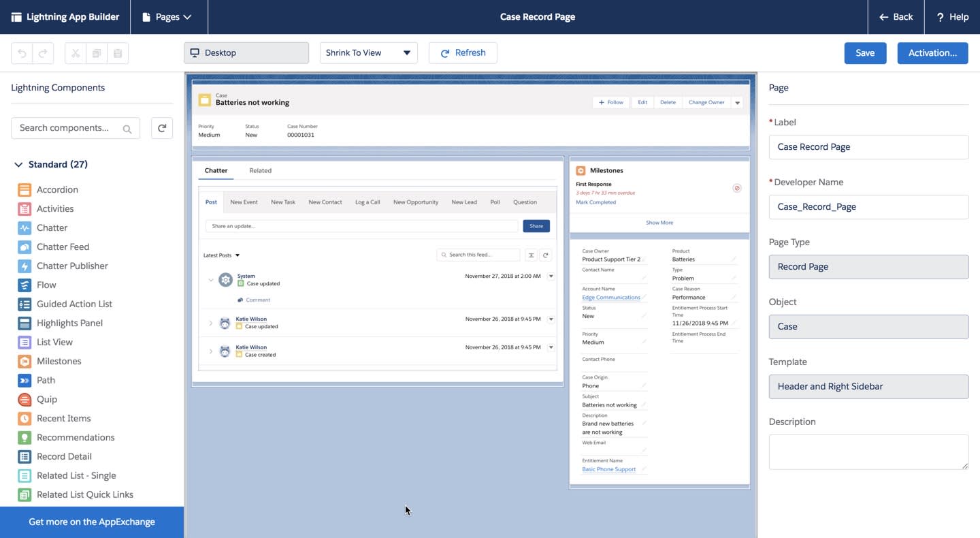Refresh the components list icon
The image size is (980, 538).
coord(162,128)
